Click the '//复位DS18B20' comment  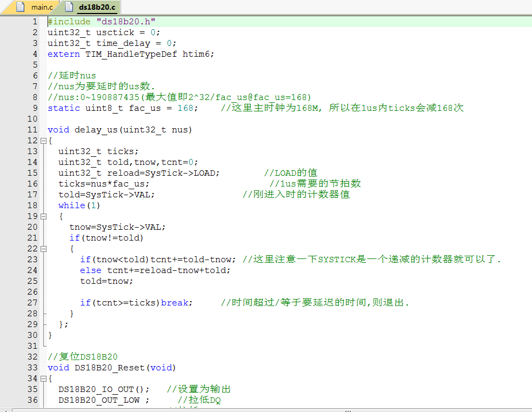coord(82,357)
